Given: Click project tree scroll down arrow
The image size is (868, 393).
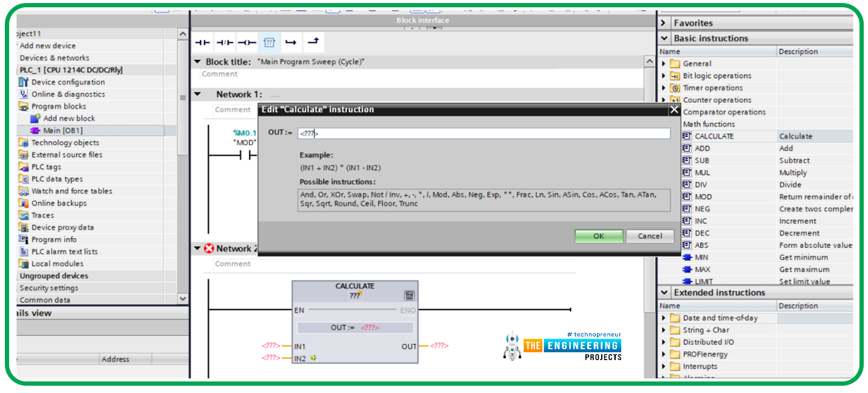Looking at the screenshot, I should 183,299.
